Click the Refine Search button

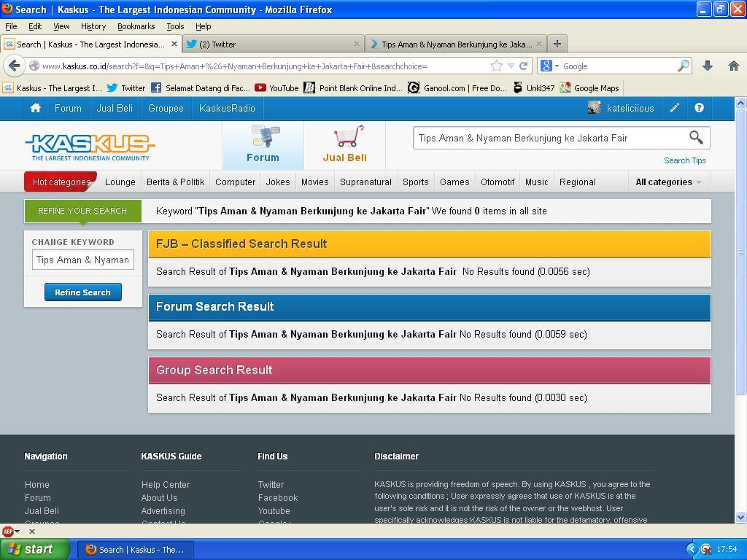(x=83, y=292)
